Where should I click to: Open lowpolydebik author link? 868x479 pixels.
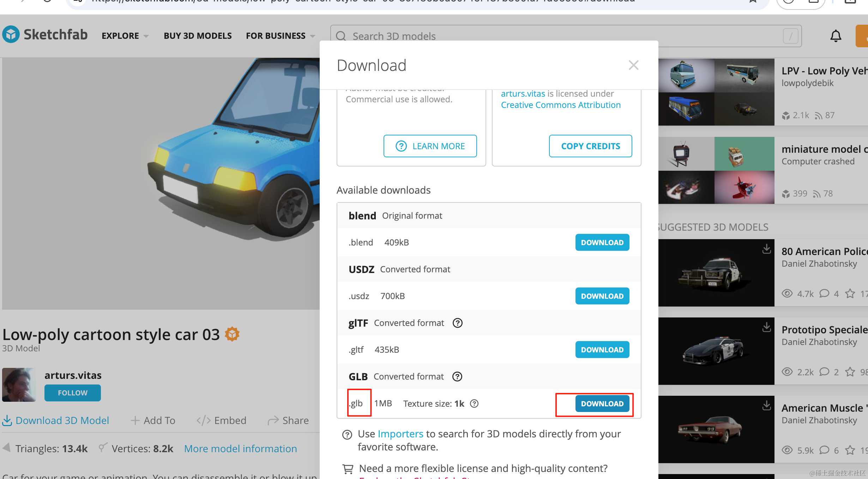click(807, 83)
